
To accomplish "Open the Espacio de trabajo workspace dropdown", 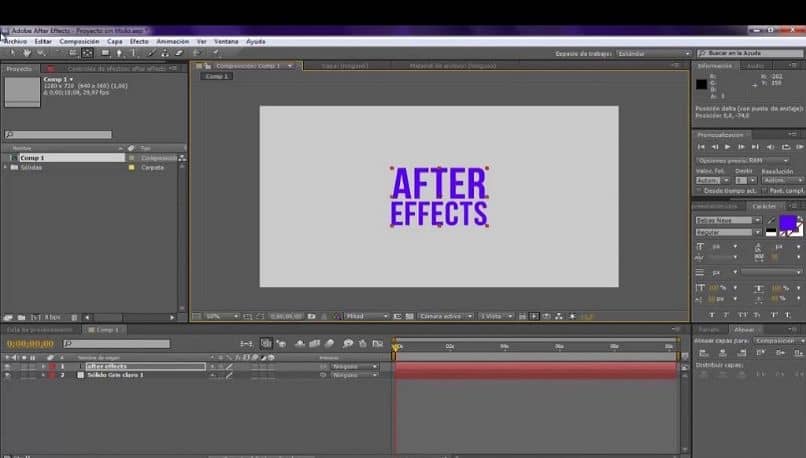I will pyautogui.click(x=654, y=53).
